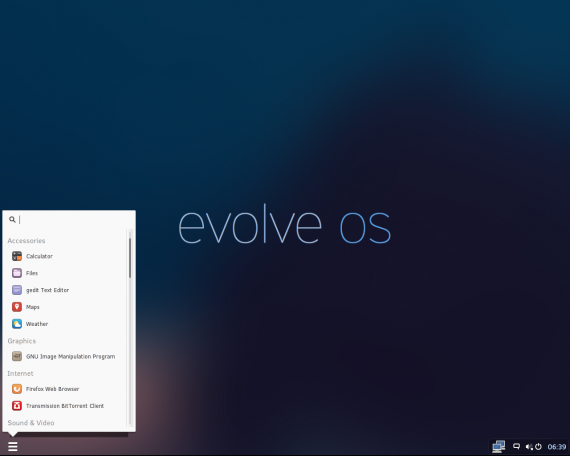
Task: Click the power icon in the tray
Action: pyautogui.click(x=538, y=447)
